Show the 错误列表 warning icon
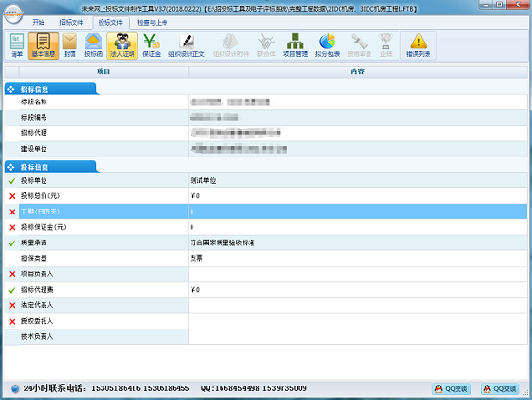 [418, 45]
